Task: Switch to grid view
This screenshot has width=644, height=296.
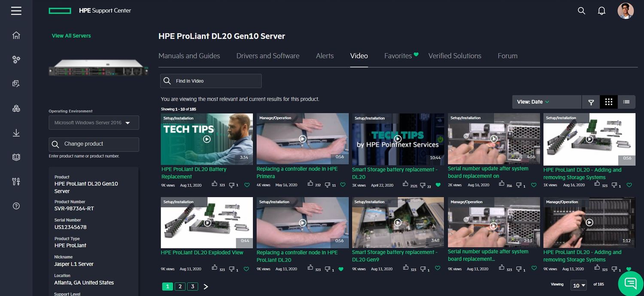Action: coord(608,102)
